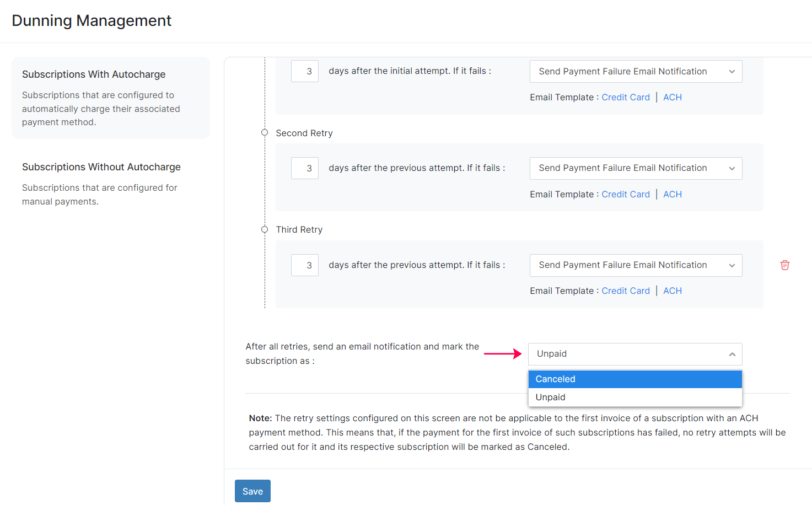The image size is (812, 505).
Task: Open the Third Retry failure action dropdown
Action: (636, 265)
